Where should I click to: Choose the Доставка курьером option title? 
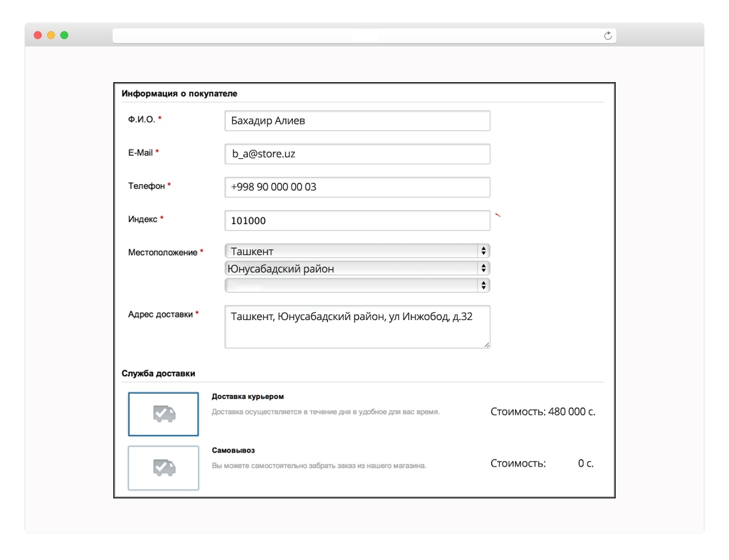coord(248,397)
